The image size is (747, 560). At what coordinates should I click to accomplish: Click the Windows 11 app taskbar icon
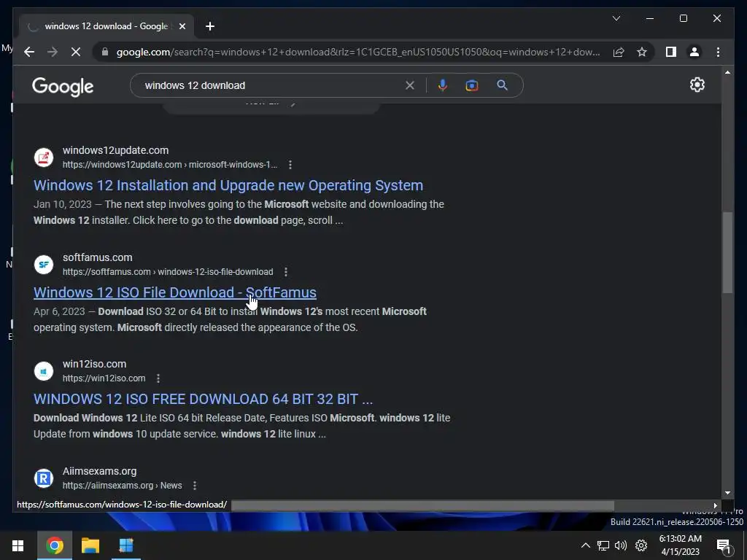[126, 545]
